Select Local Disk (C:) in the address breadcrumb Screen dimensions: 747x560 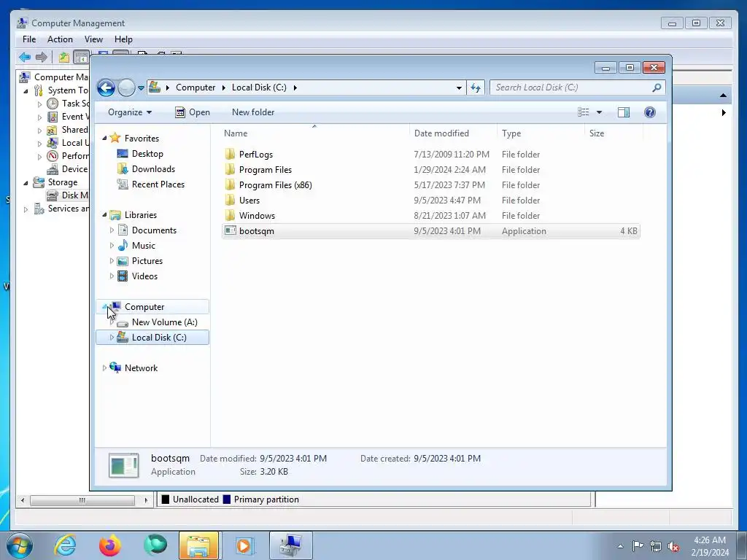(x=259, y=87)
